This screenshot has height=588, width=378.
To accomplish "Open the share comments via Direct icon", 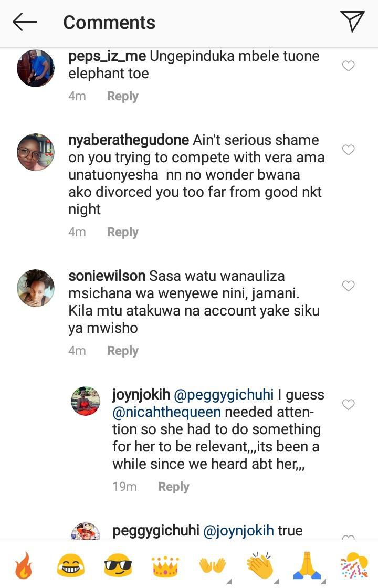I will pos(353,22).
